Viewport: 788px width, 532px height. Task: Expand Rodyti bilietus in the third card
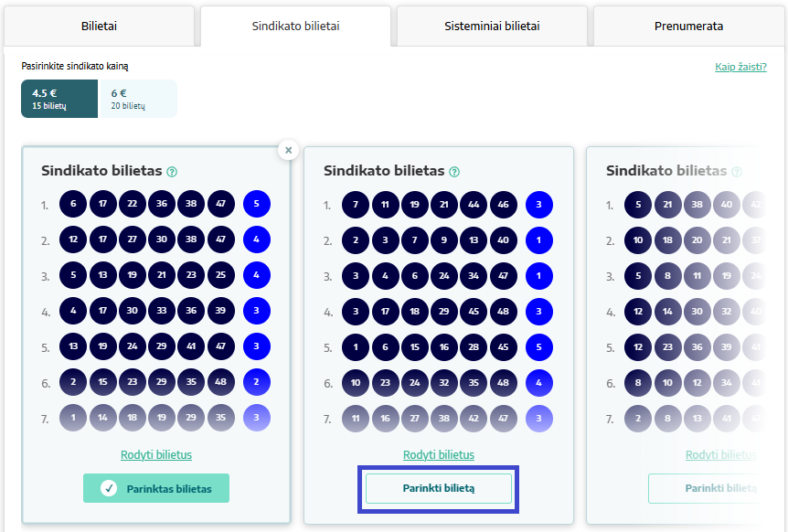(721, 454)
